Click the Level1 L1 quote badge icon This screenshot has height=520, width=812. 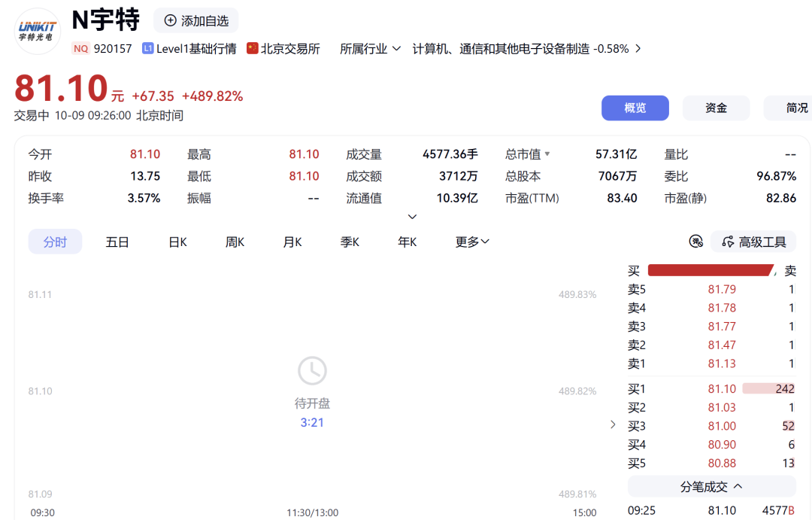(x=148, y=48)
